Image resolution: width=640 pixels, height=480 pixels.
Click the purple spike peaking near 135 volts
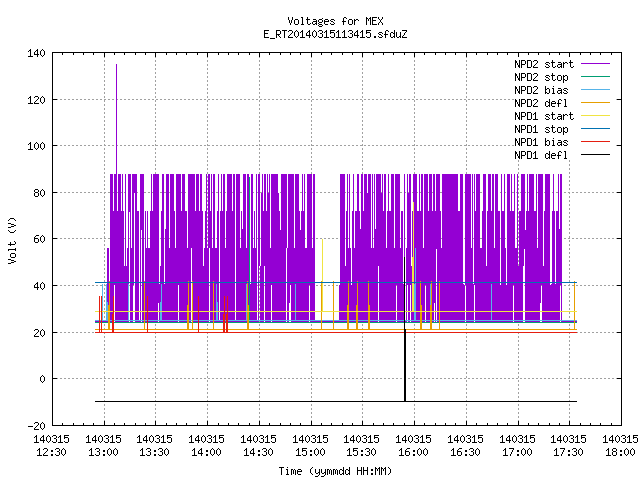point(116,118)
